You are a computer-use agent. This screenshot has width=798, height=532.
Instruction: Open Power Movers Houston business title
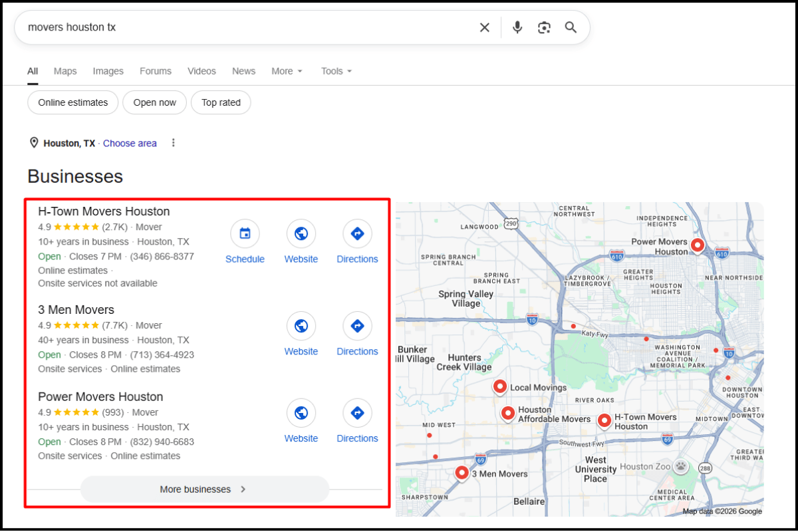click(100, 397)
